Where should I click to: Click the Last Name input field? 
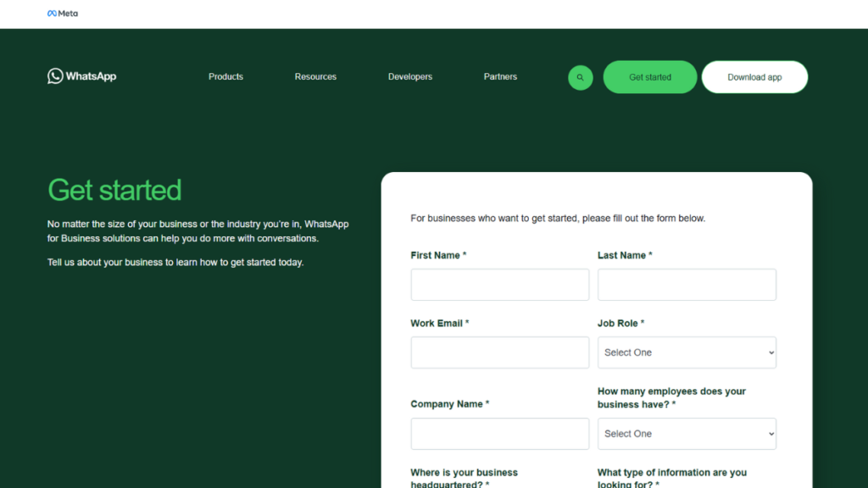(x=687, y=285)
